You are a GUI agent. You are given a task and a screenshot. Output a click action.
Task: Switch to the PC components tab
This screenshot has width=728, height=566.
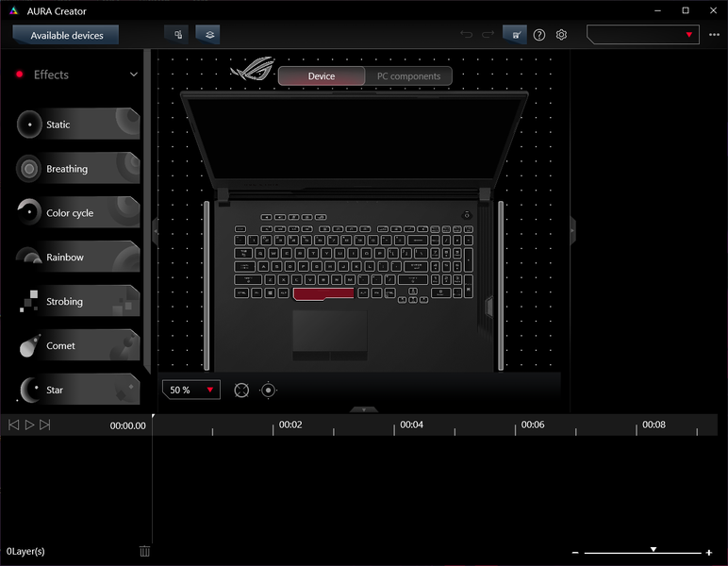[408, 76]
